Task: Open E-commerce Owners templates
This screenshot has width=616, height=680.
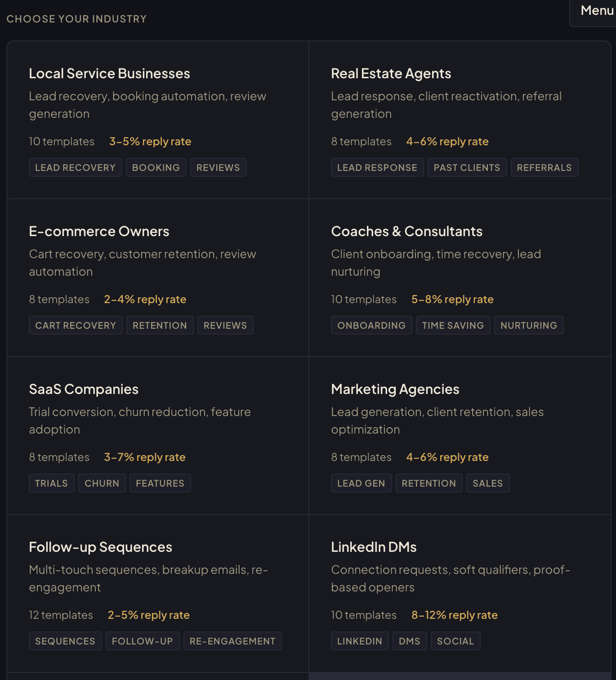Action: click(99, 232)
